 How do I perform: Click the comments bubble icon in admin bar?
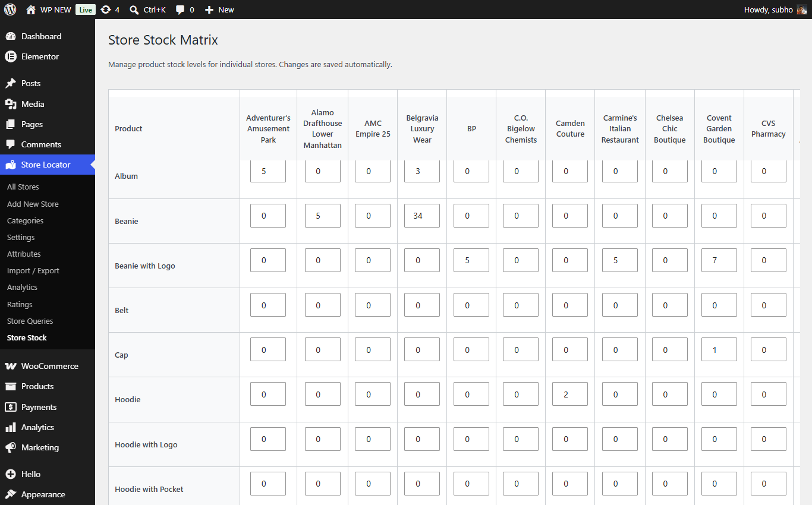pyautogui.click(x=181, y=10)
